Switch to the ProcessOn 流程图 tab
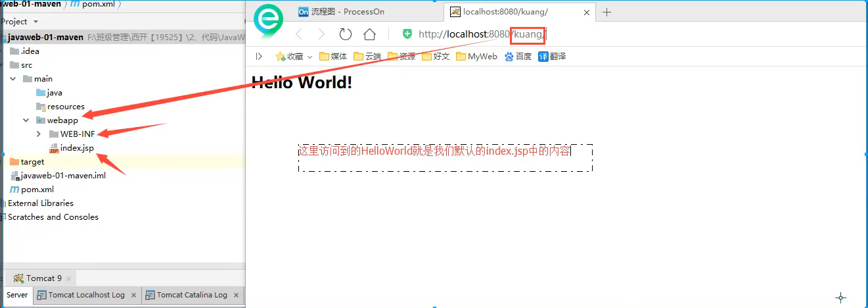The image size is (868, 308). (341, 12)
